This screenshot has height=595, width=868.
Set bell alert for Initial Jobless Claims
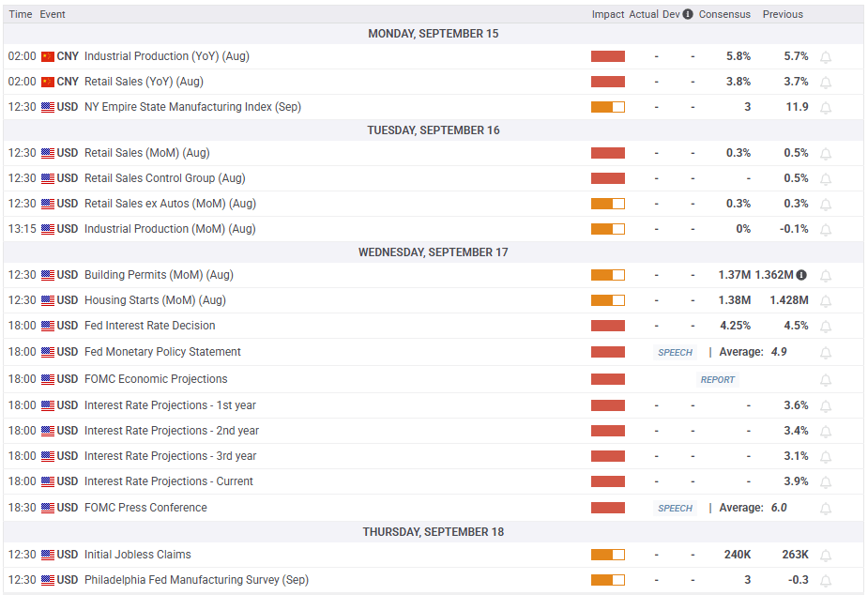(826, 556)
